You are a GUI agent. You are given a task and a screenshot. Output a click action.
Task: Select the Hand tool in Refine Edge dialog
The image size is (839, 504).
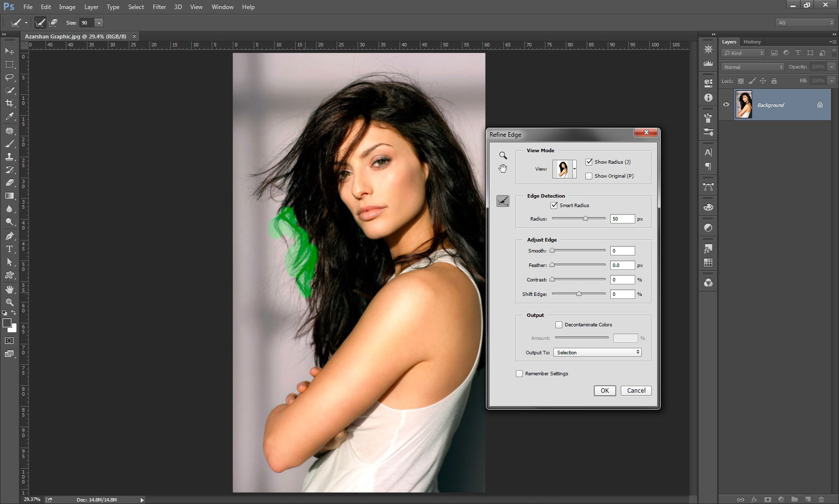tap(503, 169)
